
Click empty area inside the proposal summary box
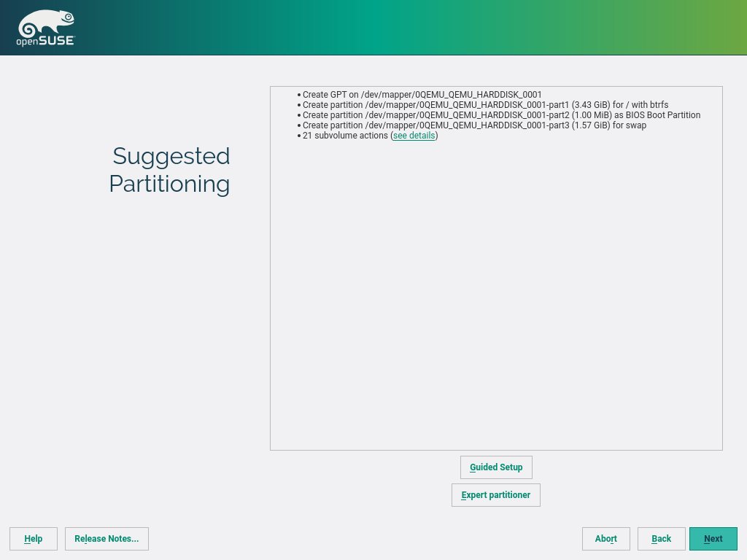pyautogui.click(x=496, y=292)
